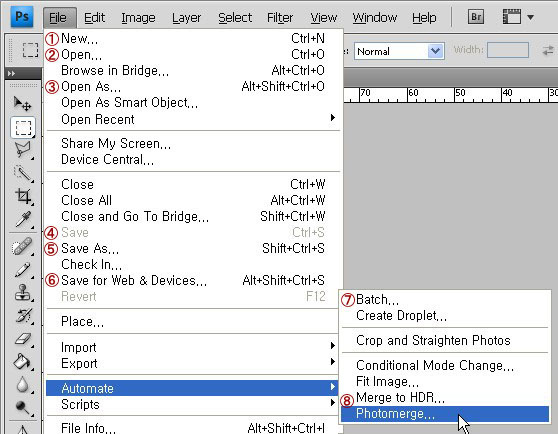Expand the Export submenu

coord(193,363)
